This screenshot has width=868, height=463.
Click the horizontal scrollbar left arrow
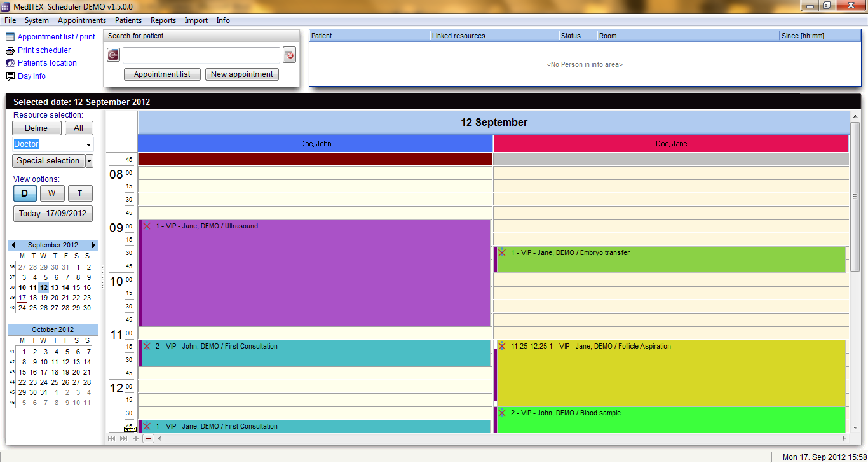159,438
